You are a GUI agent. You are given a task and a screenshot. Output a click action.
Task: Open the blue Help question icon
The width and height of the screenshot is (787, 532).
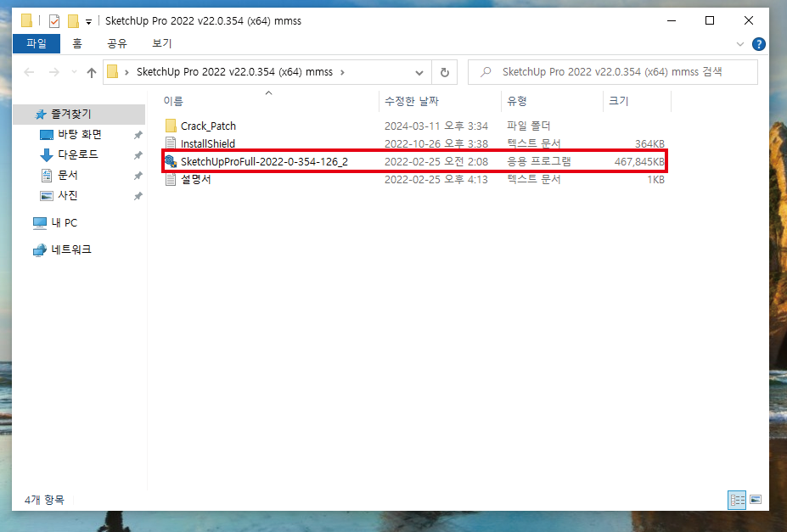click(x=758, y=44)
